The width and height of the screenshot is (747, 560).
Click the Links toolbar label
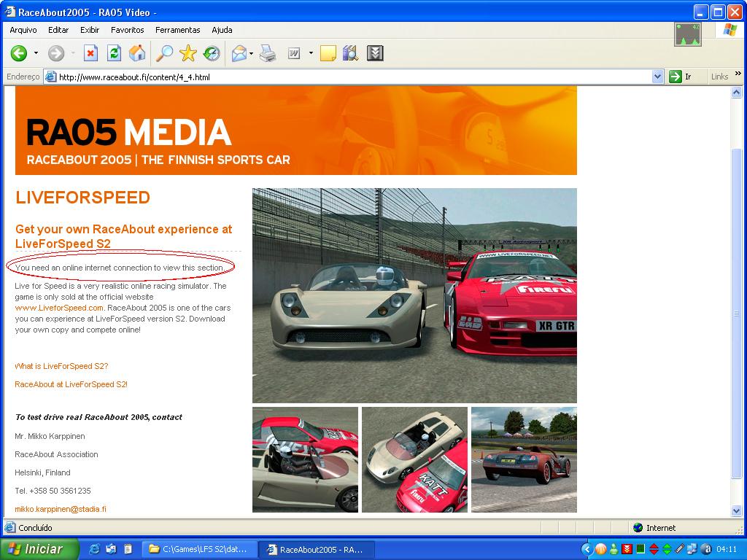(x=719, y=77)
